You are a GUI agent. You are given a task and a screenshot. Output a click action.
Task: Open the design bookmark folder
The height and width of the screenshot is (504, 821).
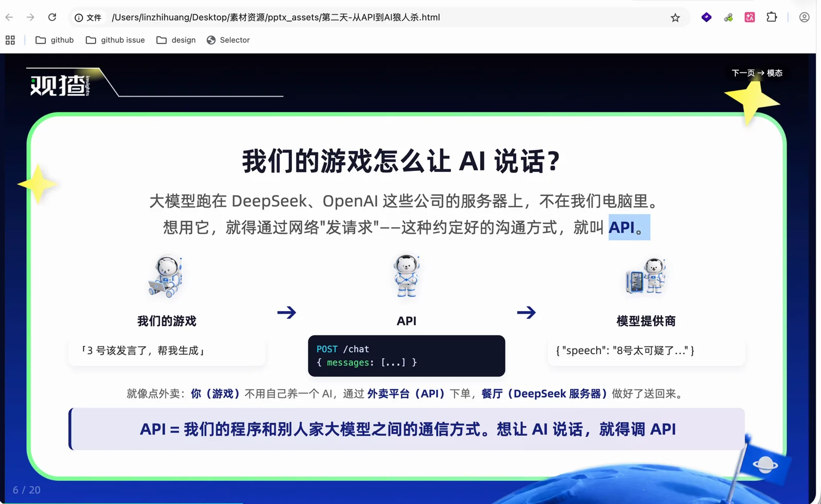tap(176, 40)
